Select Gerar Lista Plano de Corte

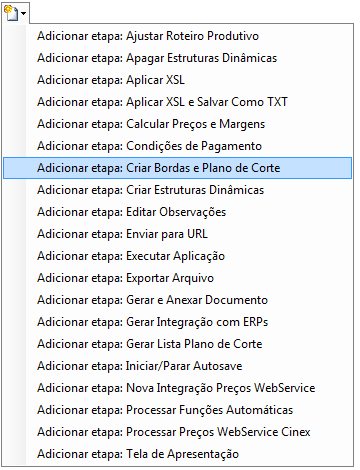pyautogui.click(x=177, y=344)
